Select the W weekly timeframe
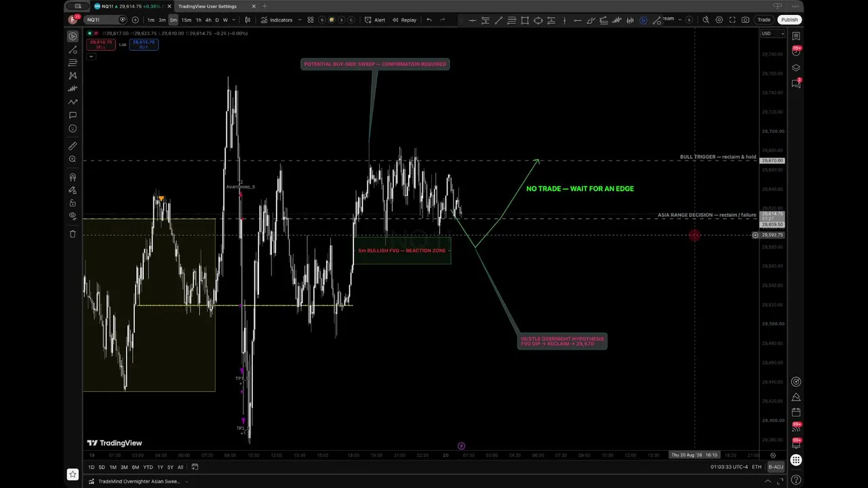 pyautogui.click(x=225, y=20)
